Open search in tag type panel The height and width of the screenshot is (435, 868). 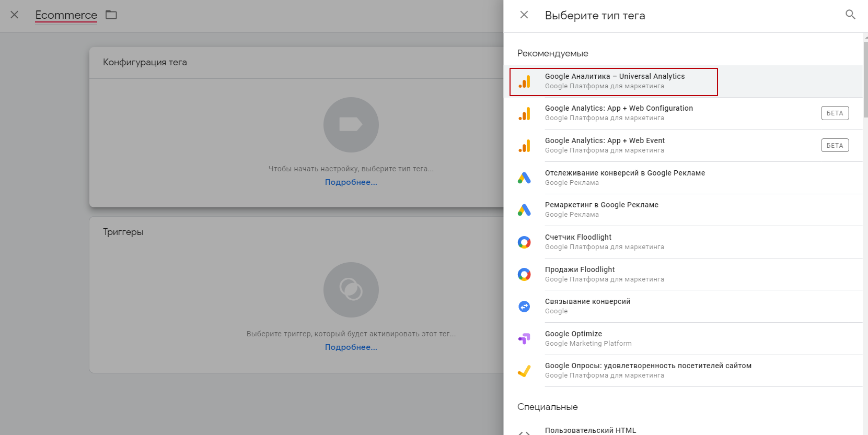point(850,15)
